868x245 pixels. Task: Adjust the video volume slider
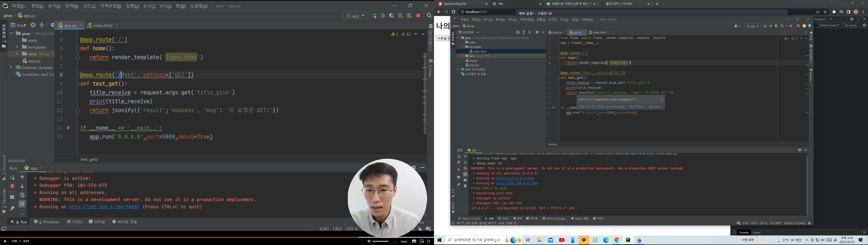pyautogui.click(x=380, y=241)
